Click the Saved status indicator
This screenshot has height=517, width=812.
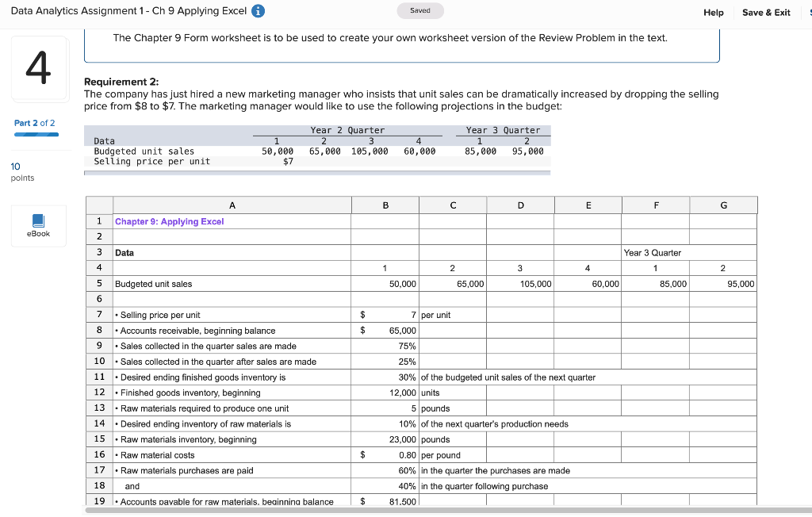pos(419,11)
